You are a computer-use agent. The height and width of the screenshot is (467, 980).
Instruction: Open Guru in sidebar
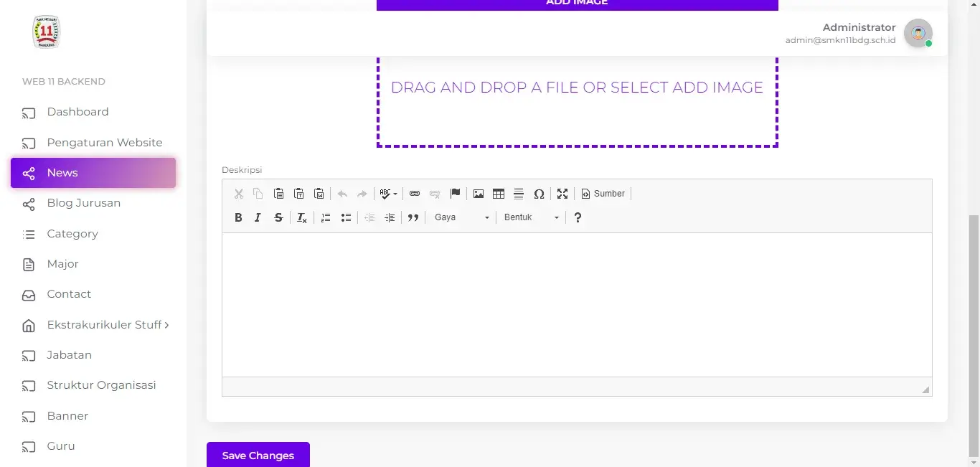[x=93, y=446]
